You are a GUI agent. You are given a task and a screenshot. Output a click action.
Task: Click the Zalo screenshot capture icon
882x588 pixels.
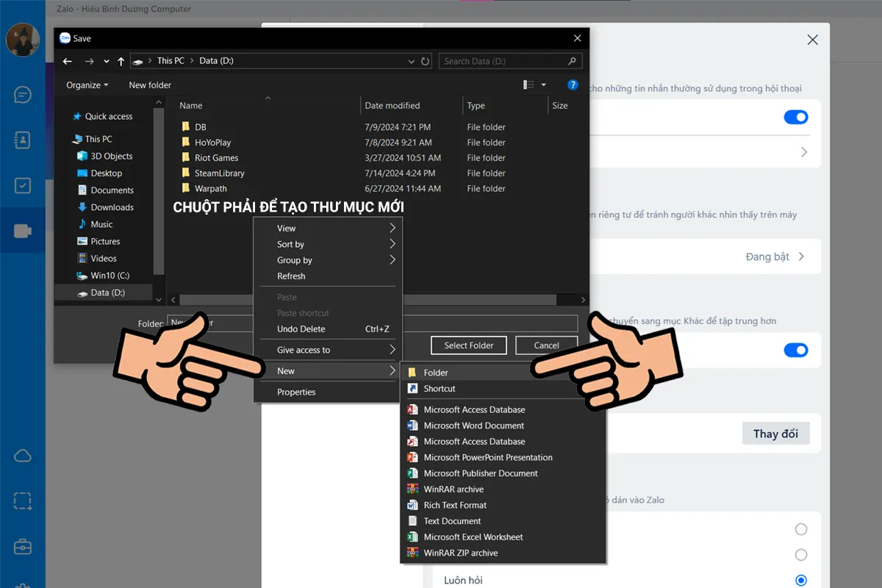point(23,501)
